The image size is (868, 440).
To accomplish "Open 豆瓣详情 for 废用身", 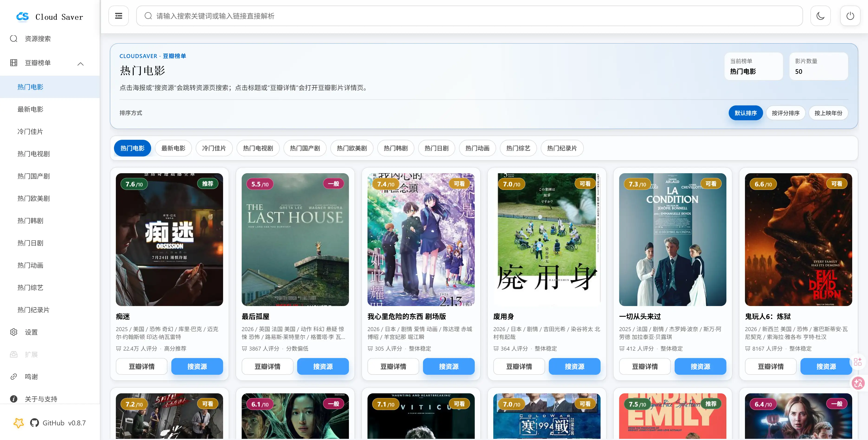I will 519,366.
